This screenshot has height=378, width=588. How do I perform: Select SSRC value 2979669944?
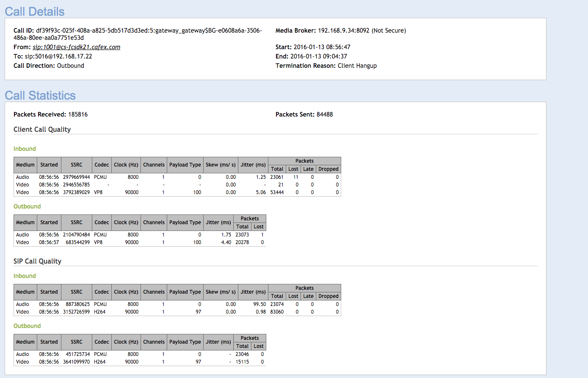point(77,177)
